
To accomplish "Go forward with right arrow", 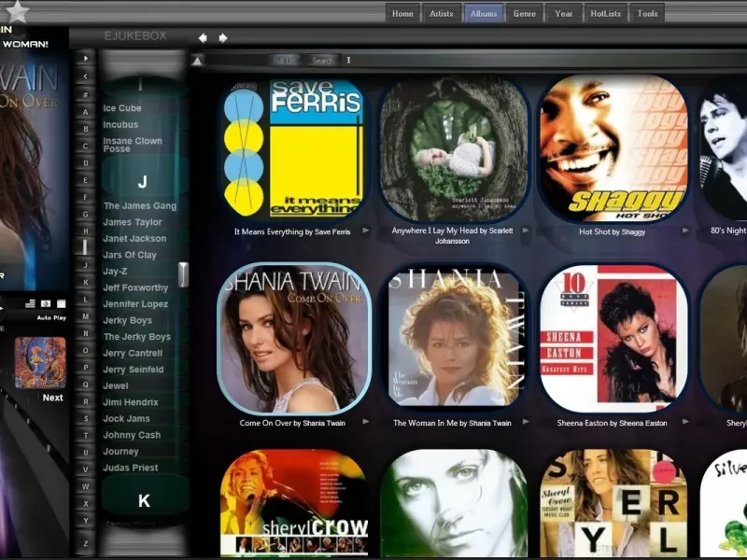I will tap(223, 38).
